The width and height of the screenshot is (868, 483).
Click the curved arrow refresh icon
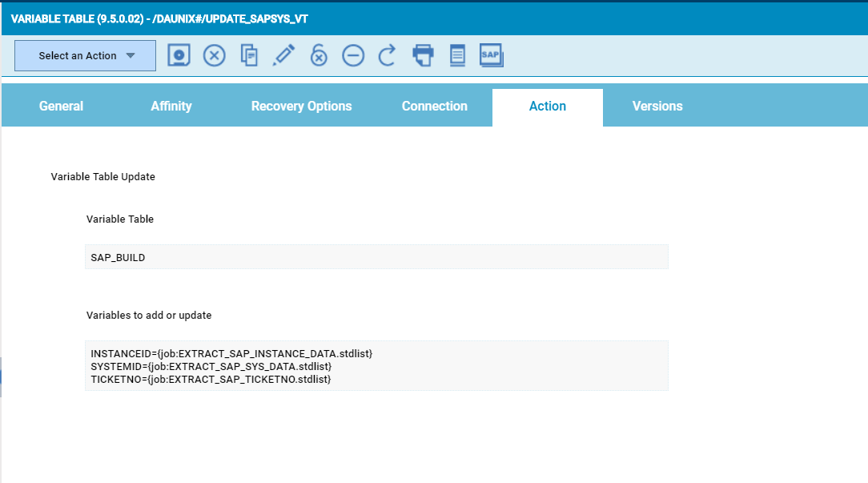388,55
